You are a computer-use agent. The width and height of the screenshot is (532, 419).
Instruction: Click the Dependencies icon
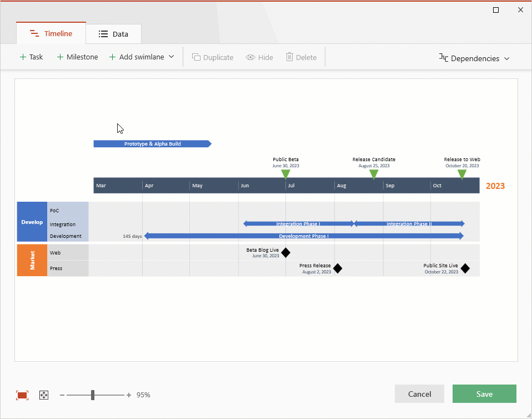[443, 58]
